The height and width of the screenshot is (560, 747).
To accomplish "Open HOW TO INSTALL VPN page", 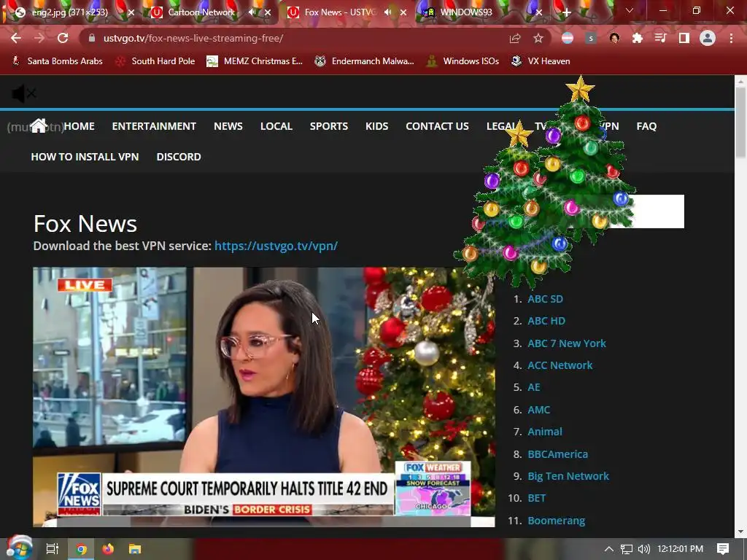I will pos(85,157).
